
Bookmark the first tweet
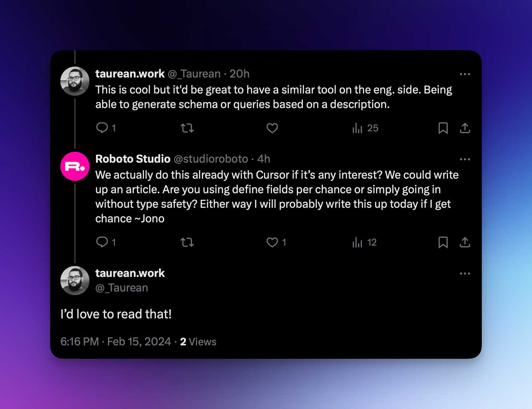point(443,128)
